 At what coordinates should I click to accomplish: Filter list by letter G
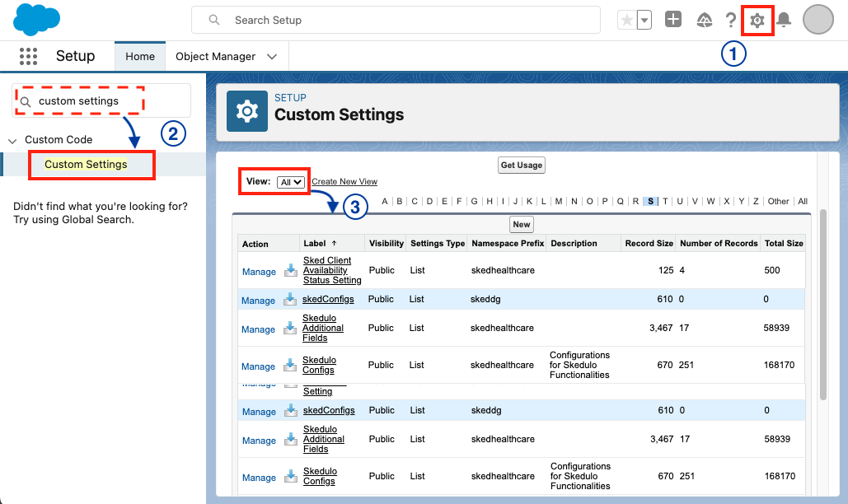475,202
